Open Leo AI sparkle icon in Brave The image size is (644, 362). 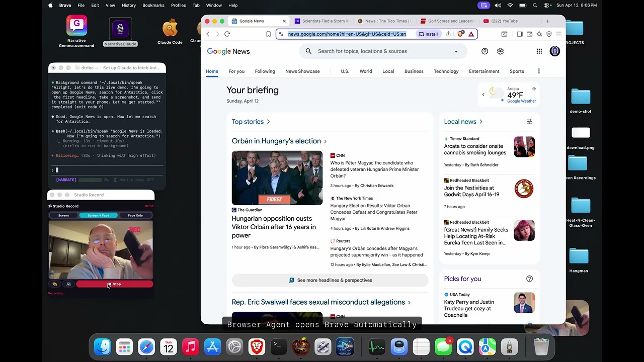pyautogui.click(x=539, y=34)
